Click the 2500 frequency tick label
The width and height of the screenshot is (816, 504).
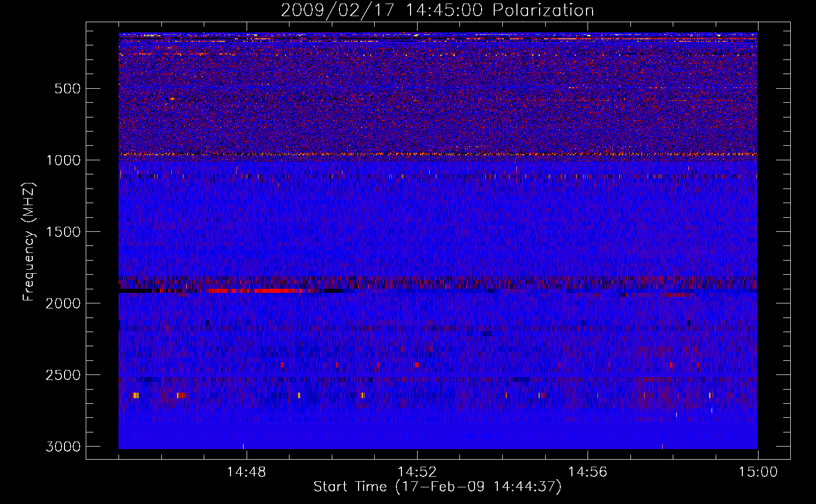pyautogui.click(x=63, y=375)
